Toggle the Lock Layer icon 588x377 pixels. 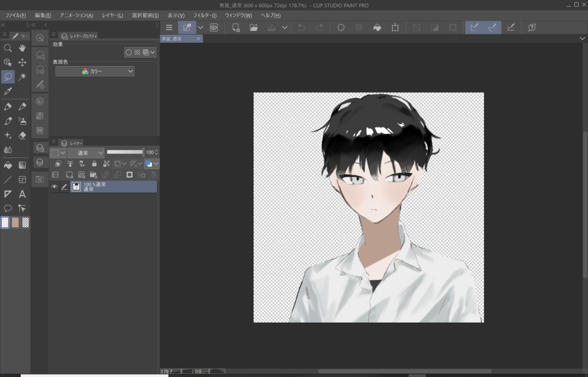[x=94, y=164]
